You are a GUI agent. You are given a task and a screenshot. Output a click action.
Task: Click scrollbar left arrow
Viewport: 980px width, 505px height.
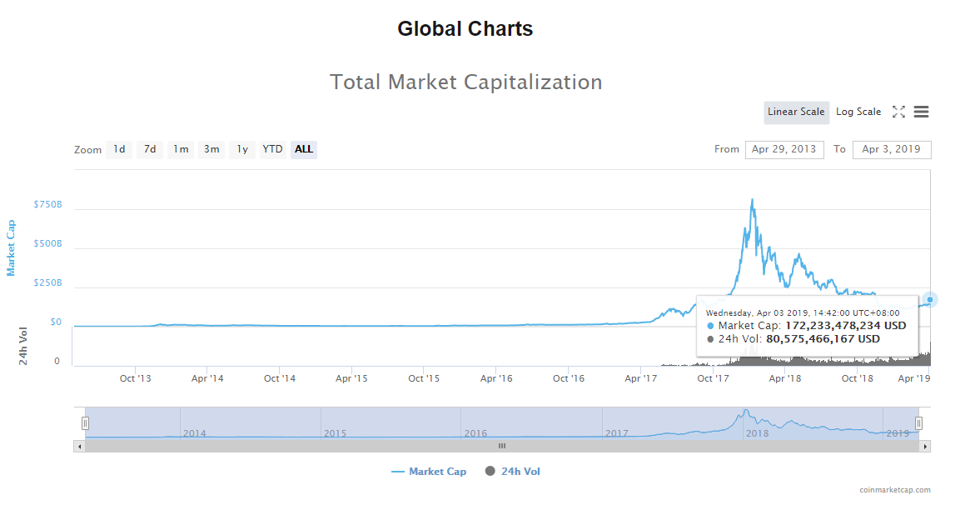tap(80, 447)
